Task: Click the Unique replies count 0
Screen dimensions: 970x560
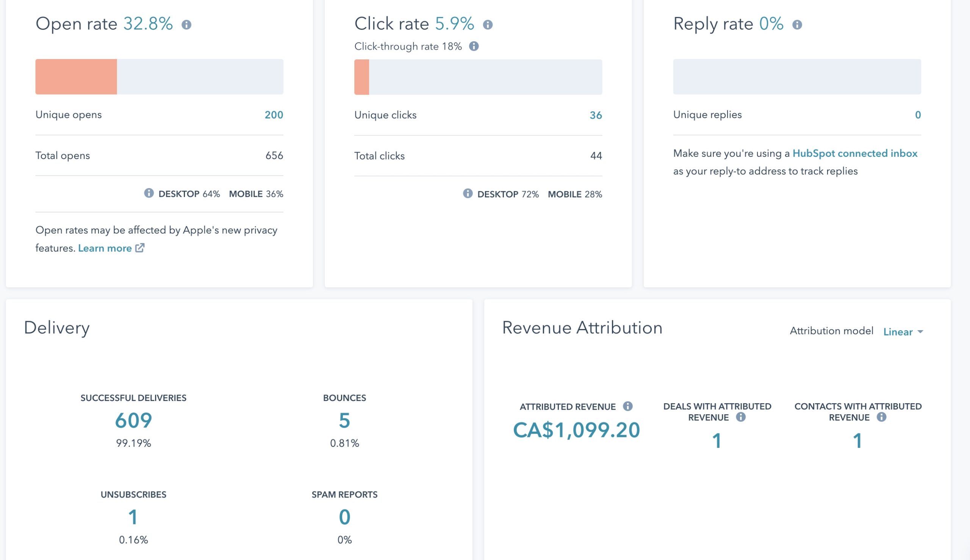Action: (x=918, y=115)
